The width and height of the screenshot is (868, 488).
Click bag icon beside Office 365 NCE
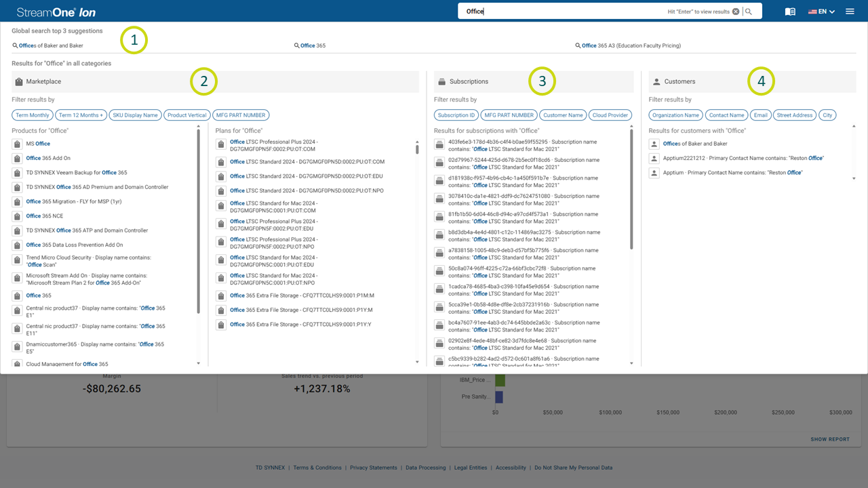tap(17, 216)
